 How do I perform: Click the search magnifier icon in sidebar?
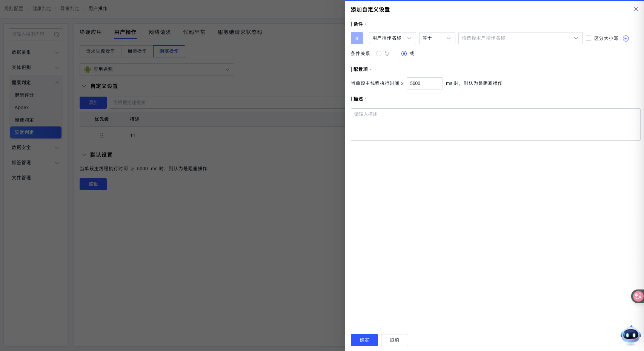click(57, 34)
